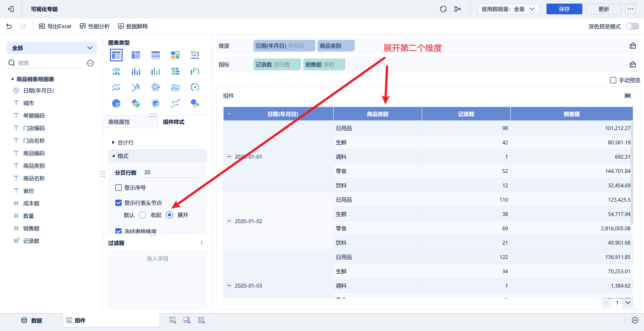Screen dimensions: 644x331
Task: Pick the KPI number card chart type
Action: [195, 55]
